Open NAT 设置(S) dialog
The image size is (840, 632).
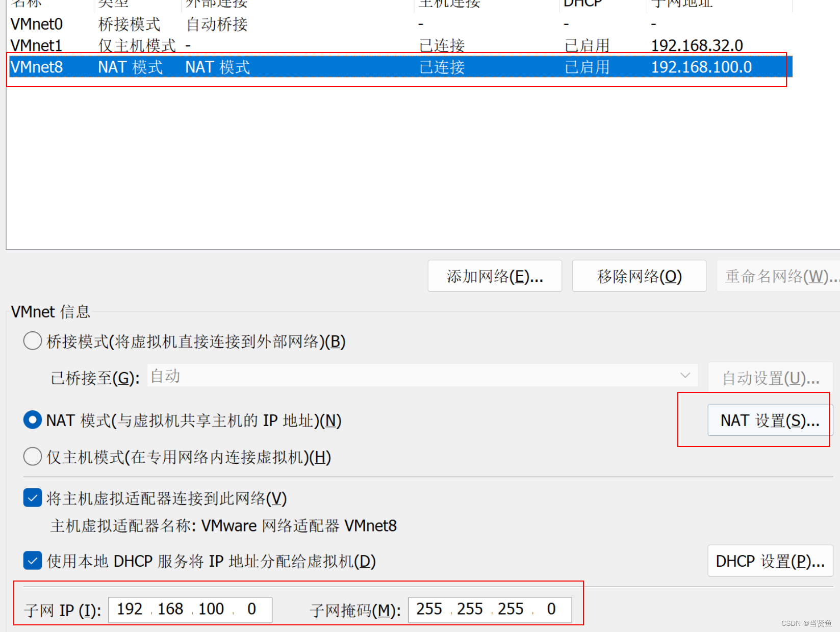pos(767,419)
